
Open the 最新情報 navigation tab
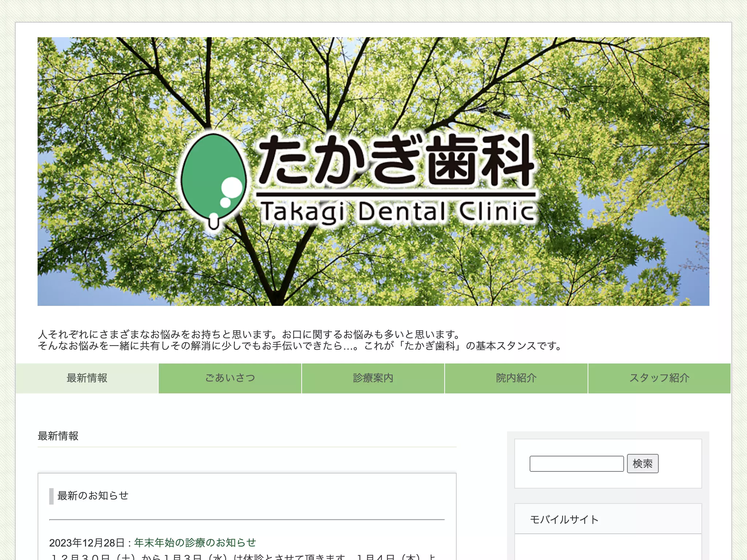click(87, 378)
